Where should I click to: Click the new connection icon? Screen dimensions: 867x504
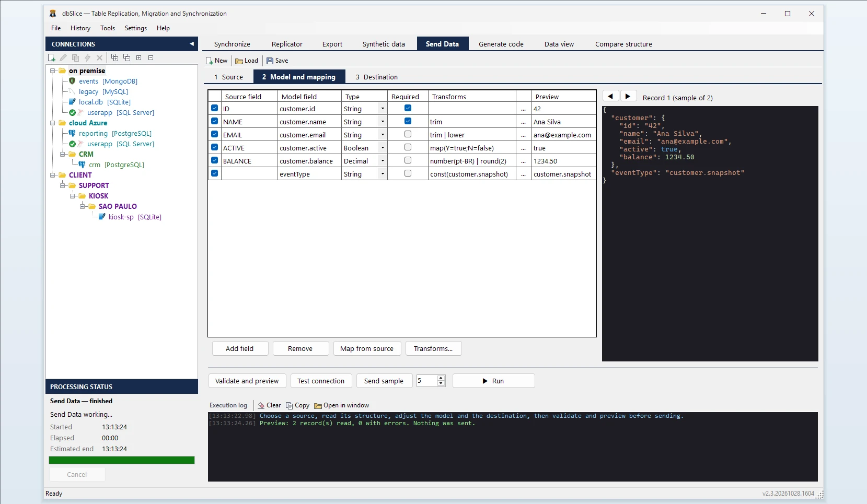click(x=51, y=58)
